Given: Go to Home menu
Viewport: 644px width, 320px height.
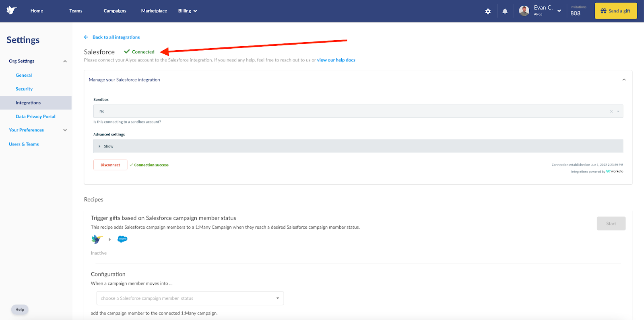Looking at the screenshot, I should click(x=37, y=11).
